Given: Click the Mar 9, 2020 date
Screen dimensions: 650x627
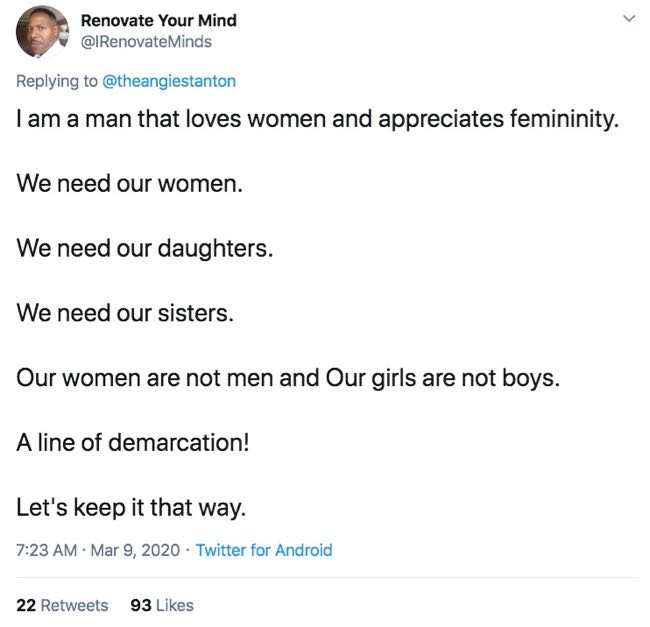Looking at the screenshot, I should [135, 550].
